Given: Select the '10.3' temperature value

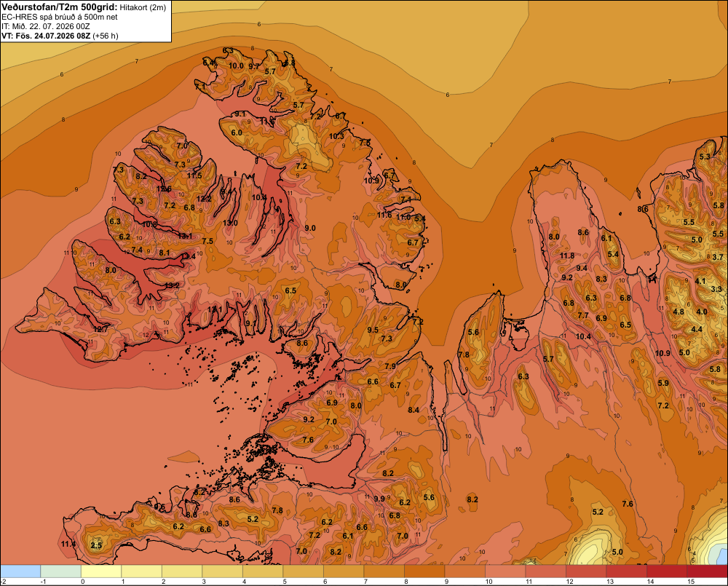Looking at the screenshot, I should tap(336, 136).
